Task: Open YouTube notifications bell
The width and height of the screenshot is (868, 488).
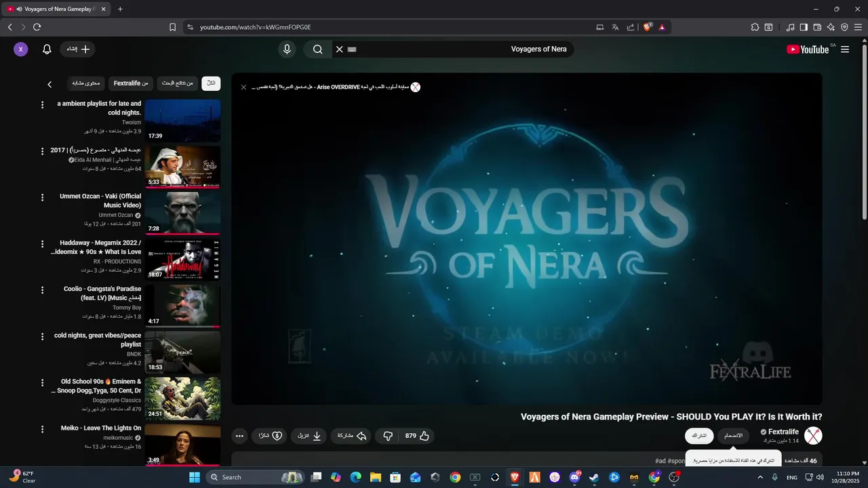Action: click(x=47, y=49)
